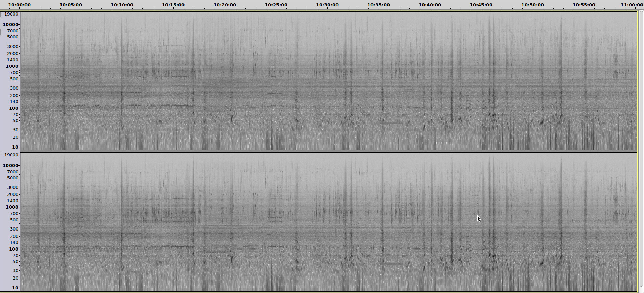Viewport: 644px width, 293px height.
Task: Click the 100 Hz label on the upper channel scale
Action: [x=13, y=108]
